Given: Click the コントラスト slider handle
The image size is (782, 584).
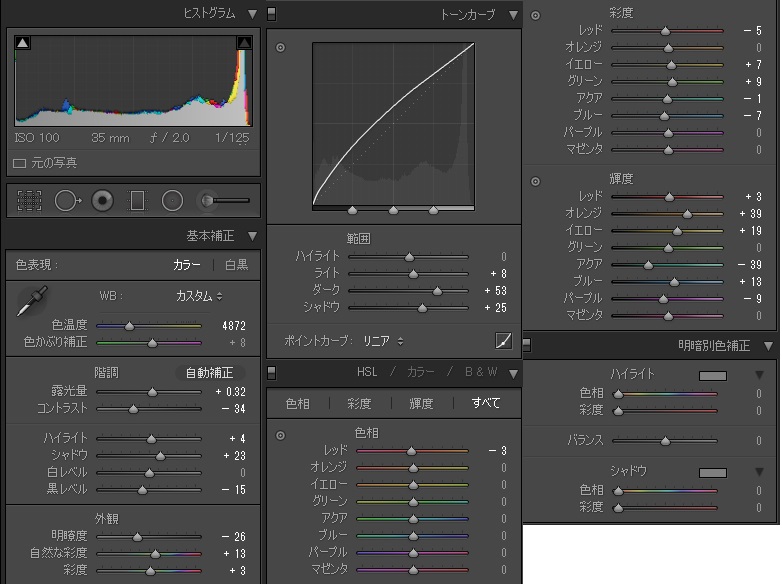Looking at the screenshot, I should (133, 409).
